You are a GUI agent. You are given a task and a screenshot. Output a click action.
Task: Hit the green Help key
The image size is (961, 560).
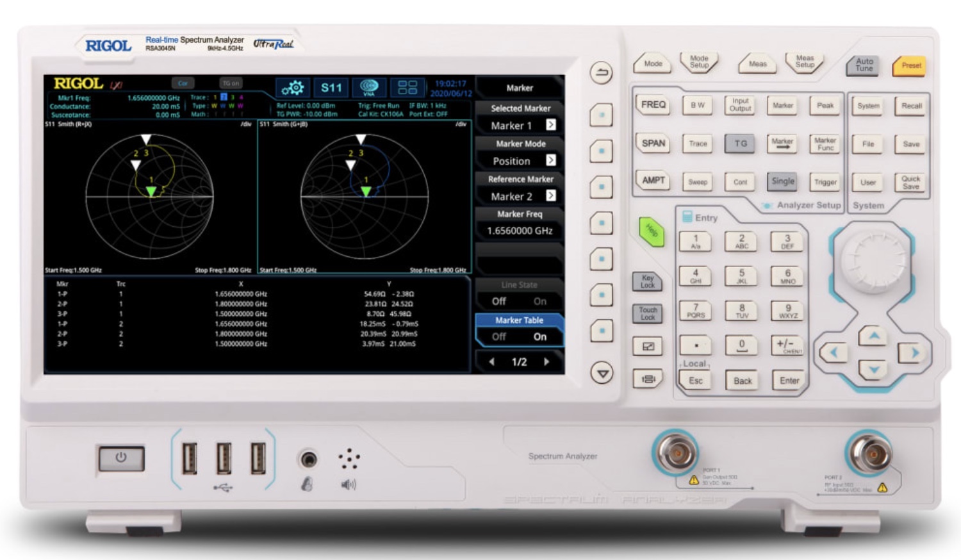[x=651, y=231]
